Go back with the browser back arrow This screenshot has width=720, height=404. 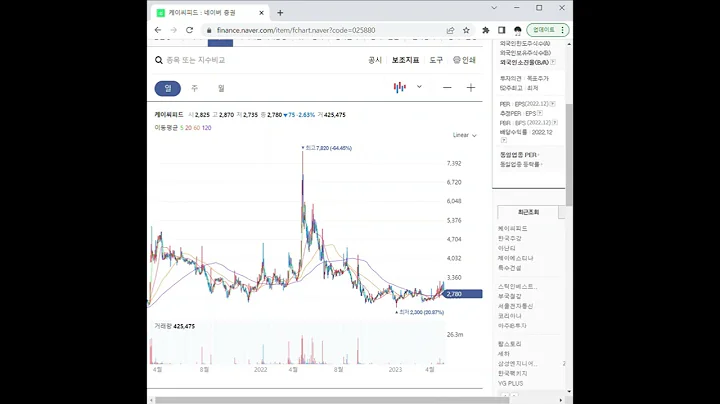(x=158, y=30)
